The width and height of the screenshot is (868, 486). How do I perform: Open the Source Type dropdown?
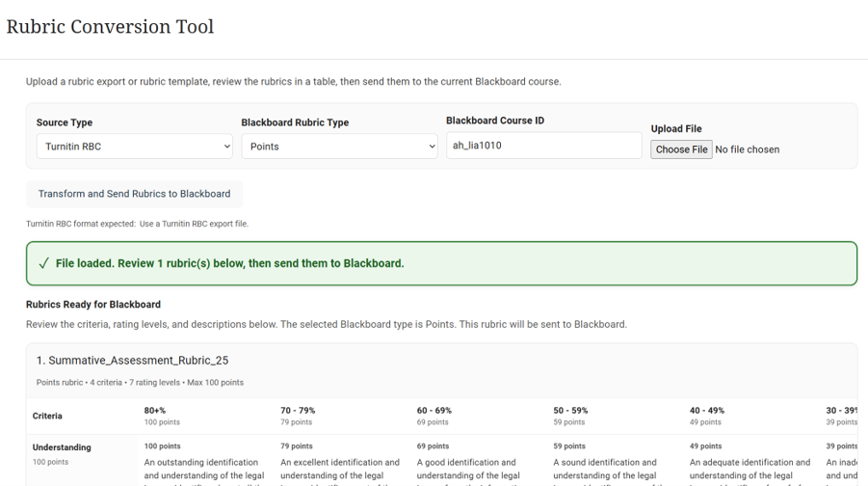click(x=135, y=147)
